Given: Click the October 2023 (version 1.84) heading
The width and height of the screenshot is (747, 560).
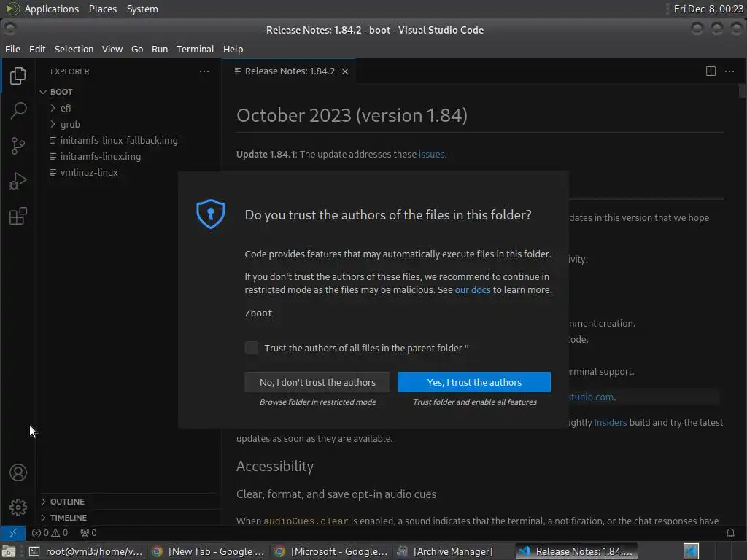Looking at the screenshot, I should click(x=352, y=115).
